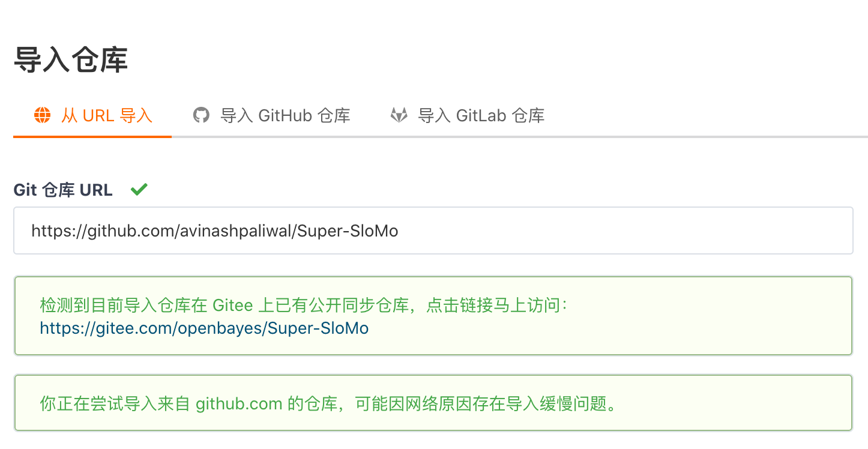Open the gitee.com/openbayes/Super-SloMo link
This screenshot has width=868, height=449.
[x=204, y=328]
